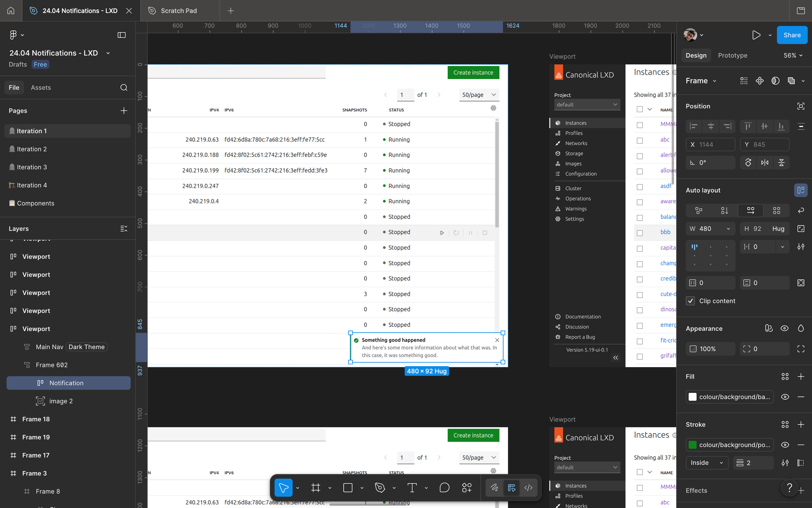Add a new page with plus icon
Viewport: 812px width, 508px height.
click(124, 111)
